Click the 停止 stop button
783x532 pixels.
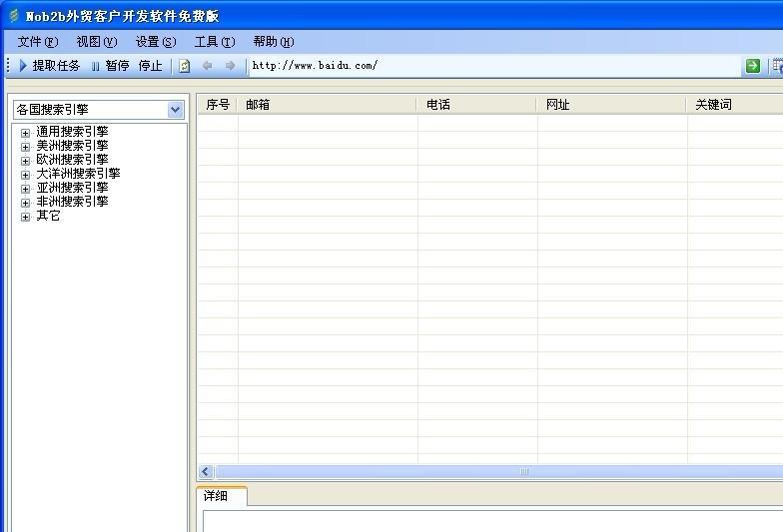150,66
